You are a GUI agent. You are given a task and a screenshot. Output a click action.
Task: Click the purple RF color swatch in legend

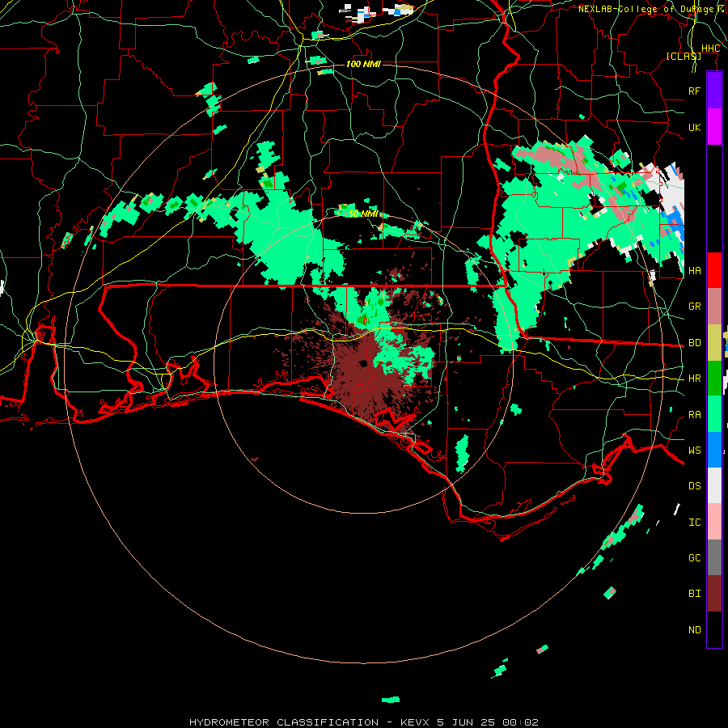click(x=714, y=91)
